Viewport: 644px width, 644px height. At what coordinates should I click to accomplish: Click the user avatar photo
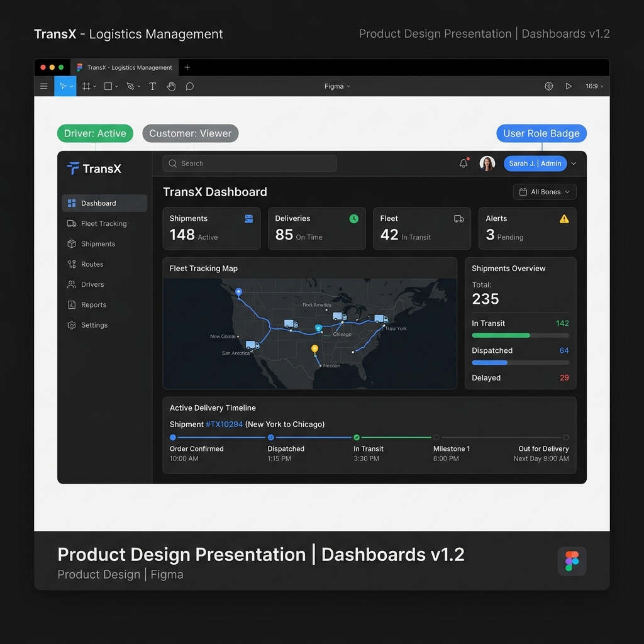click(x=487, y=164)
